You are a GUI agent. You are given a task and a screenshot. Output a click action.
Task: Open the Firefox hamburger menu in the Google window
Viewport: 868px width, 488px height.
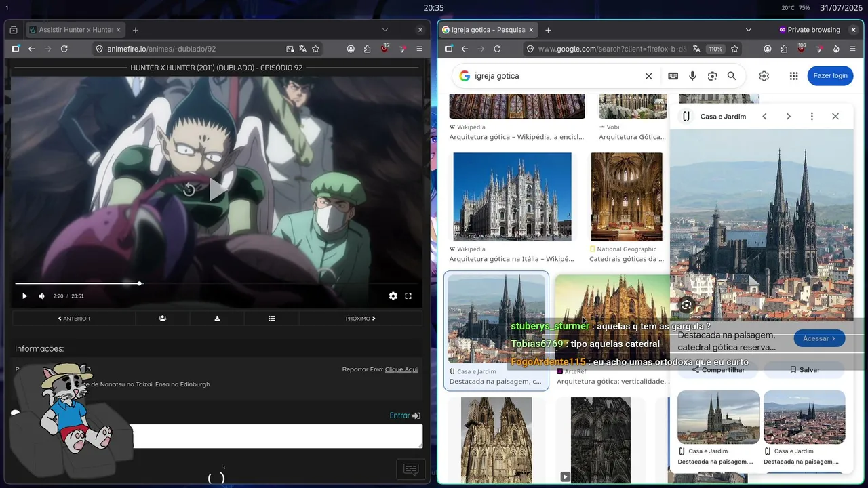pos(852,49)
